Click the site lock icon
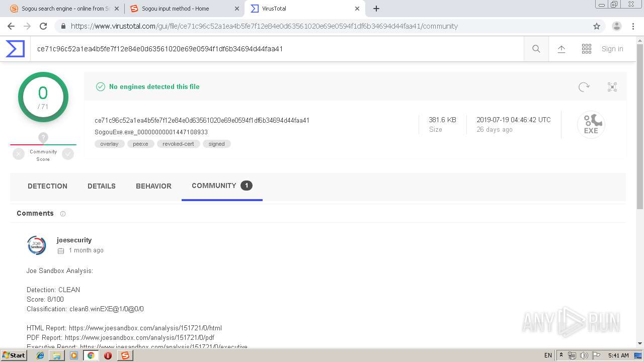Viewport: 644px width, 362px height. pyautogui.click(x=62, y=26)
